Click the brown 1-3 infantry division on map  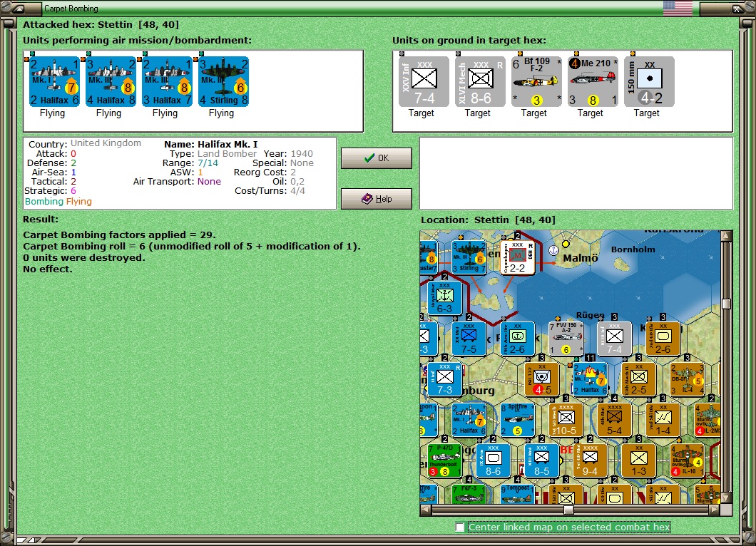point(639,460)
